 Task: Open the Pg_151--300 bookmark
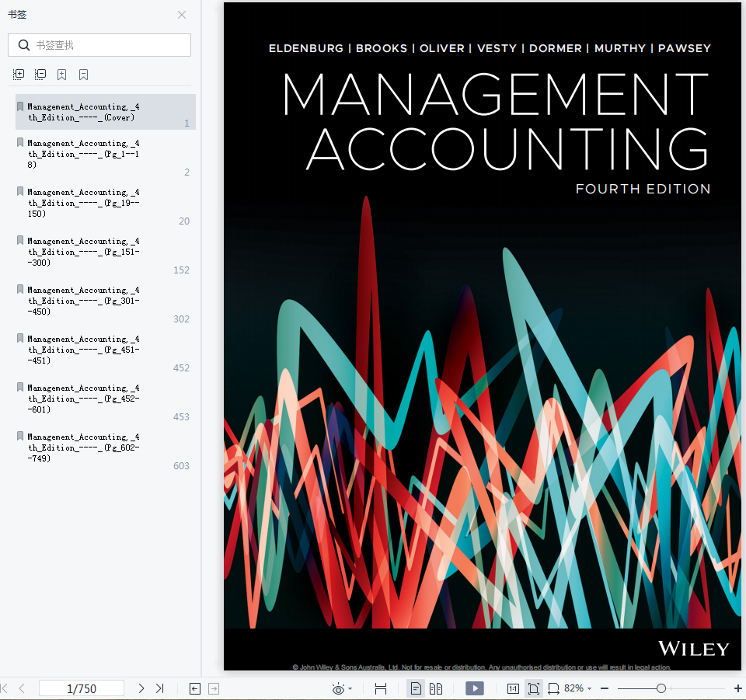coord(106,252)
